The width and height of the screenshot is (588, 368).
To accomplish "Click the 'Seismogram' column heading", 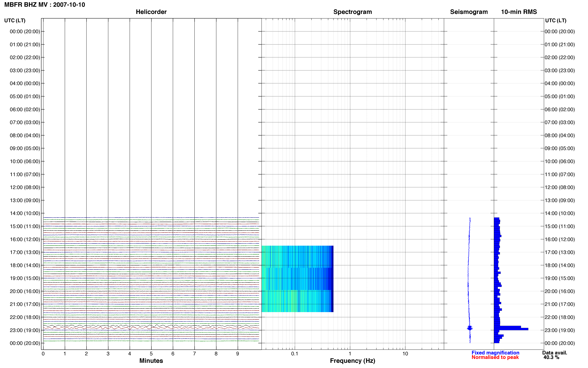I will tap(469, 12).
